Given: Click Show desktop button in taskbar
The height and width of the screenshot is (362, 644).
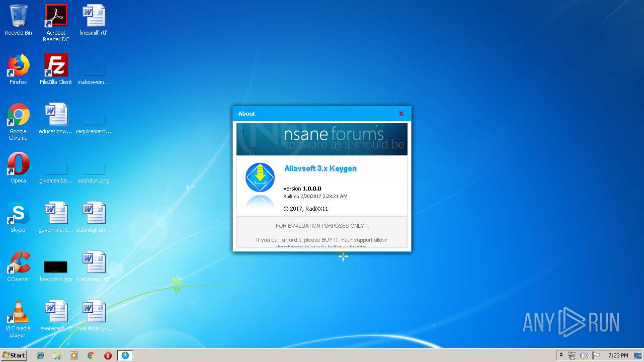Looking at the screenshot, I should pyautogui.click(x=639, y=355).
